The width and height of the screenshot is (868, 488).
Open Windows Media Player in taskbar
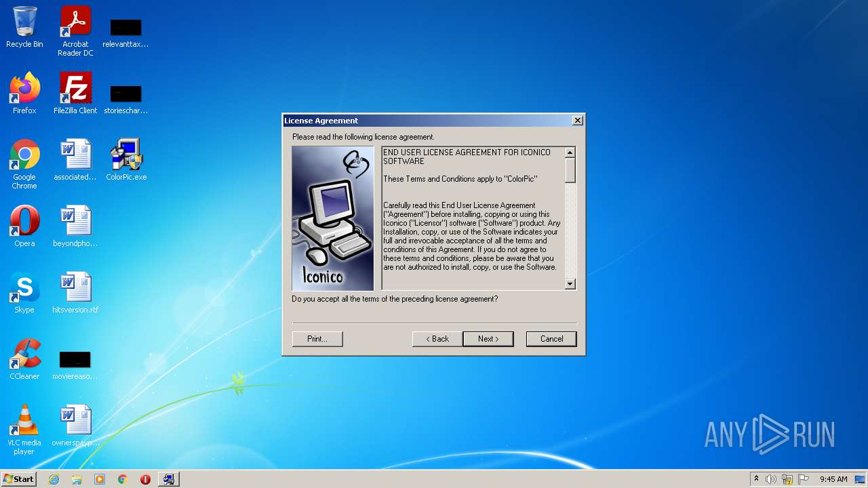100,479
